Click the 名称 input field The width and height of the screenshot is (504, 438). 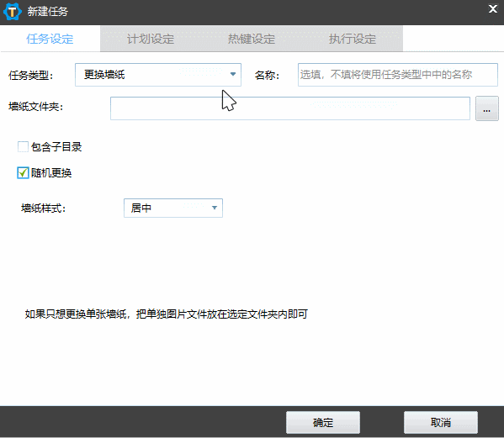[x=398, y=75]
